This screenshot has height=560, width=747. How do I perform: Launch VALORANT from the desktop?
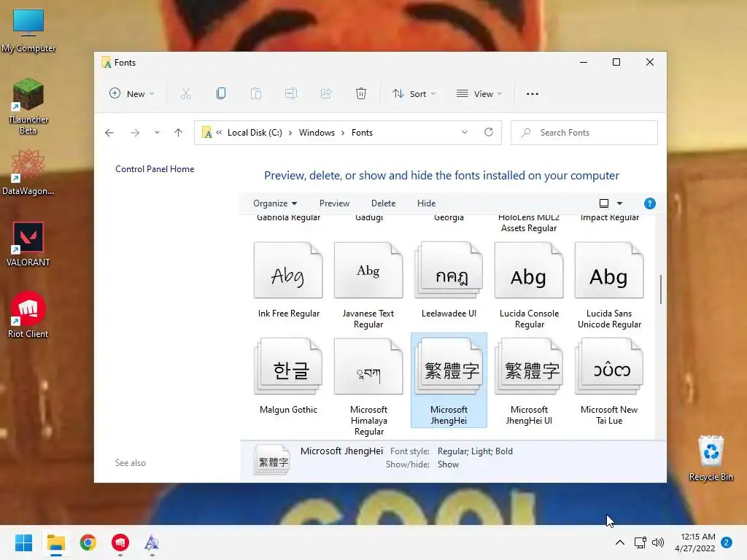coord(28,244)
